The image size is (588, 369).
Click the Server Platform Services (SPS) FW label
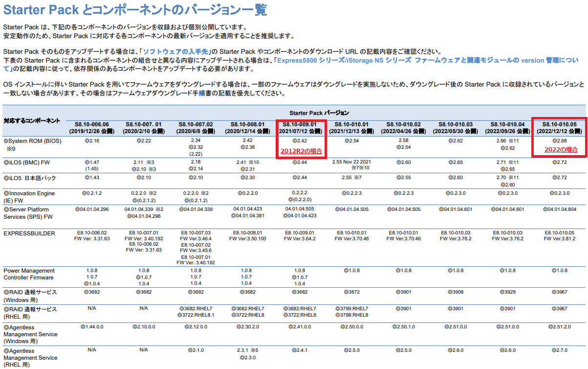tap(28, 213)
